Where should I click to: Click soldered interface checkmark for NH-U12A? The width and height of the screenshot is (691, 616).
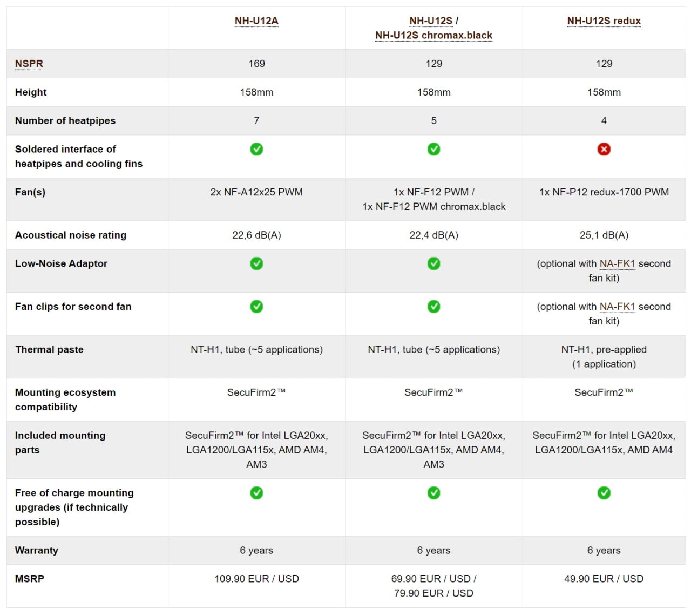[x=256, y=149]
